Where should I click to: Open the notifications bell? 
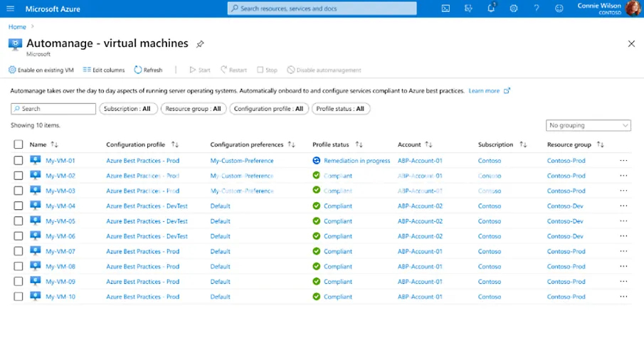(x=491, y=9)
